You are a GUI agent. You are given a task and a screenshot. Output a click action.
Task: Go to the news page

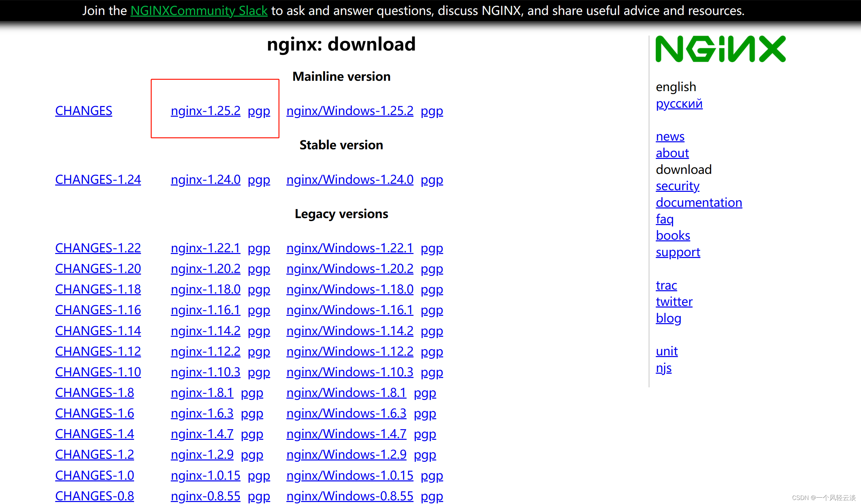pyautogui.click(x=670, y=137)
